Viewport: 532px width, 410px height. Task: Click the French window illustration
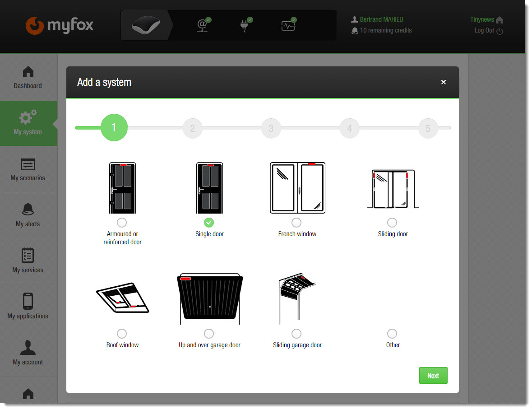pos(297,188)
